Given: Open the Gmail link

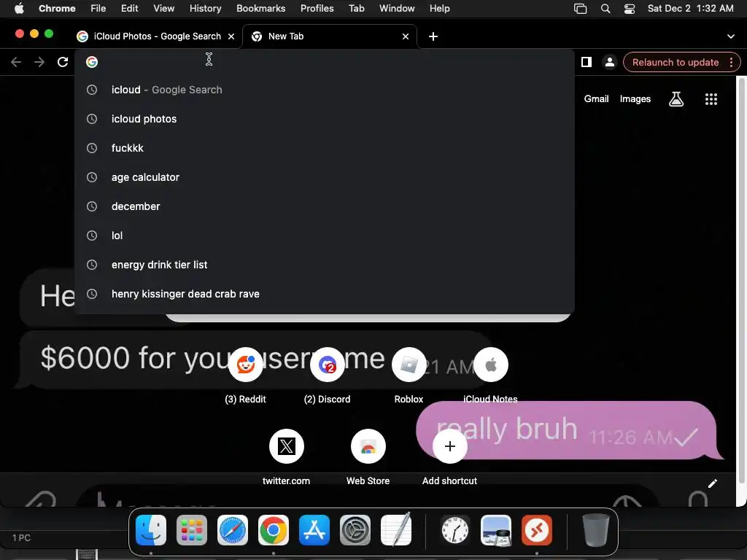Looking at the screenshot, I should point(596,99).
